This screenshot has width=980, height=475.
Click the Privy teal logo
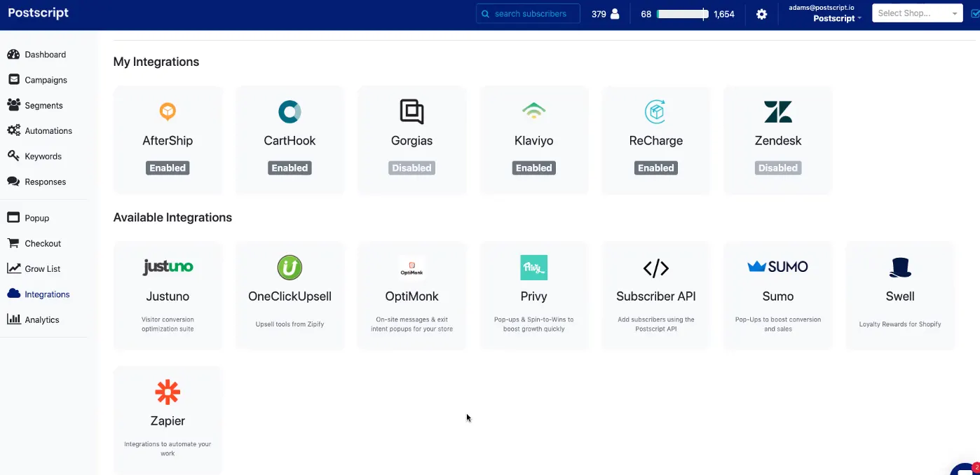(x=533, y=268)
